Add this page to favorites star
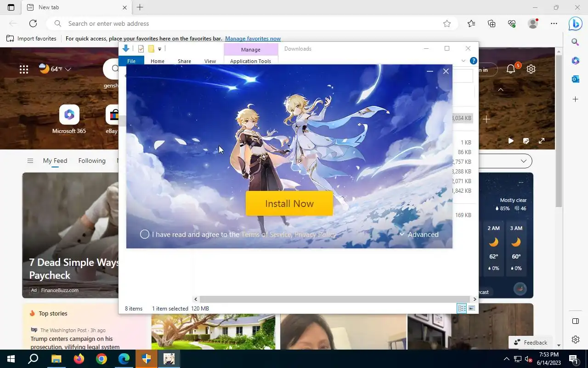 (x=447, y=23)
